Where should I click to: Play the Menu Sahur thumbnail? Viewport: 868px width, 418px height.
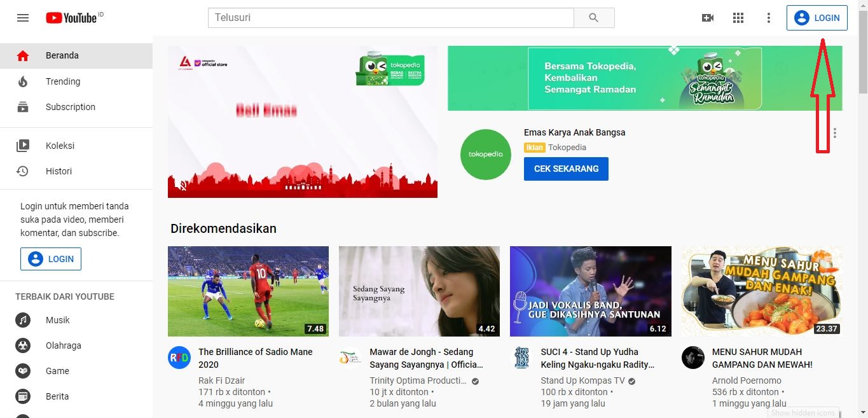tap(762, 291)
